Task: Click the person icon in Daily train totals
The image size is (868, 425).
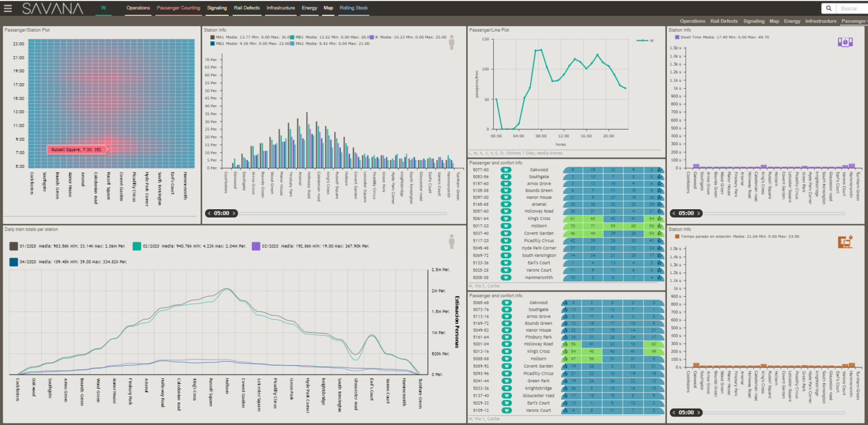Action: coord(452,242)
